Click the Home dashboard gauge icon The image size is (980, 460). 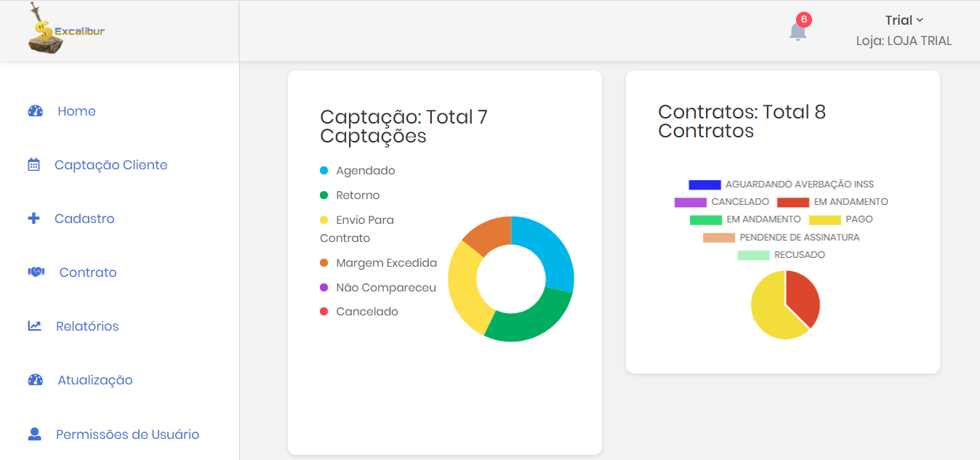pyautogui.click(x=35, y=111)
